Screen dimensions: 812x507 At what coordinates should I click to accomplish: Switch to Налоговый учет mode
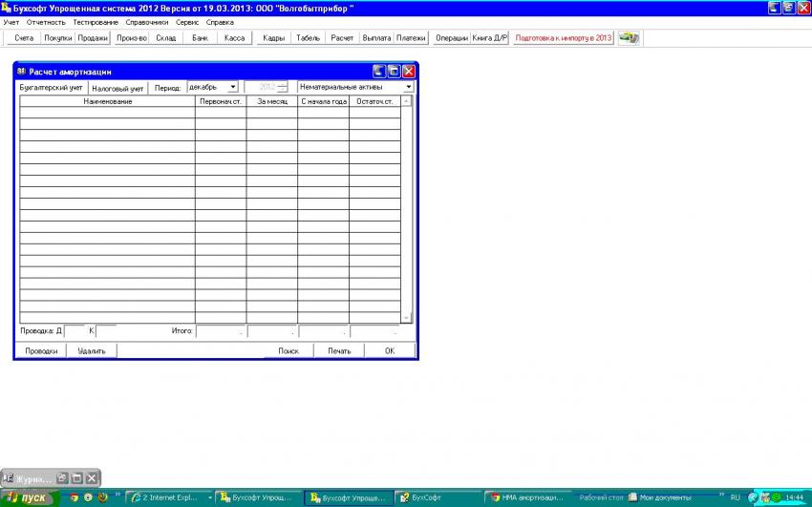[x=118, y=87]
